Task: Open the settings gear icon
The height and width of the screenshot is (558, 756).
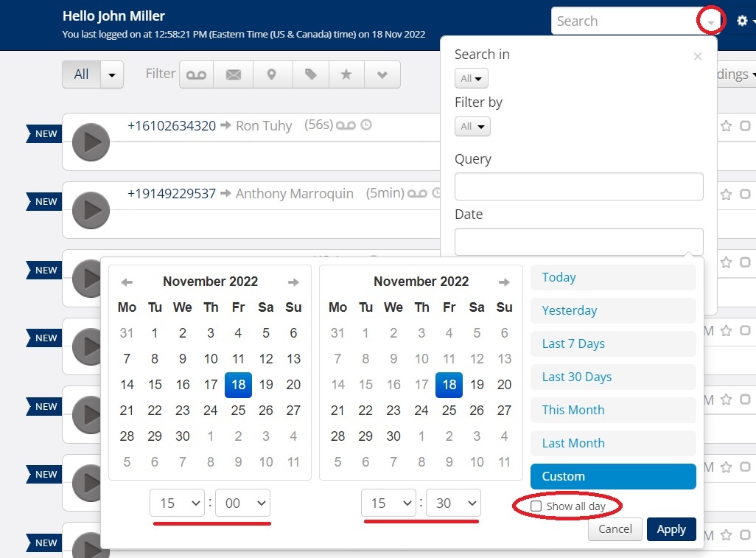Action: click(x=742, y=21)
